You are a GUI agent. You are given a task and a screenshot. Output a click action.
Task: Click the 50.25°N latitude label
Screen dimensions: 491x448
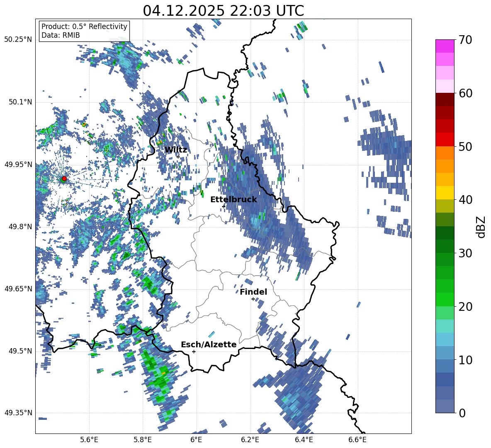18,40
